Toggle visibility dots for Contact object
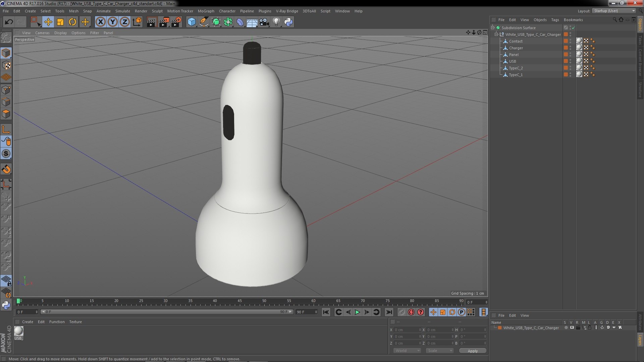 570,41
